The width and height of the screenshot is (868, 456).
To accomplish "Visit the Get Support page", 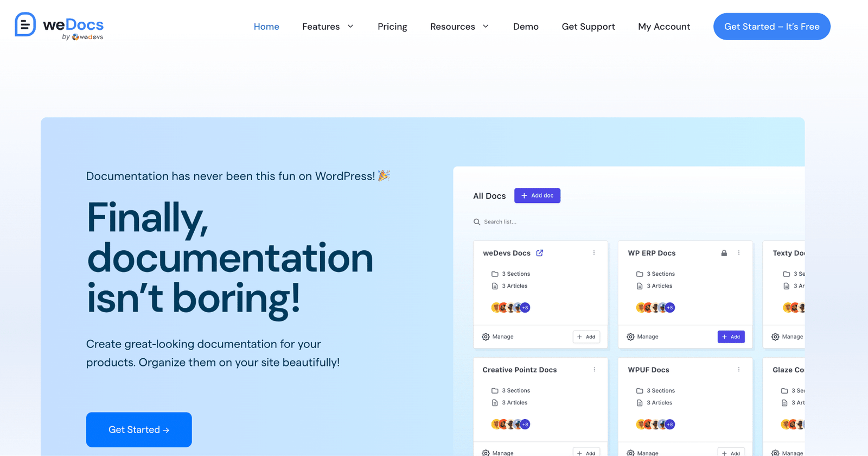I will click(588, 27).
